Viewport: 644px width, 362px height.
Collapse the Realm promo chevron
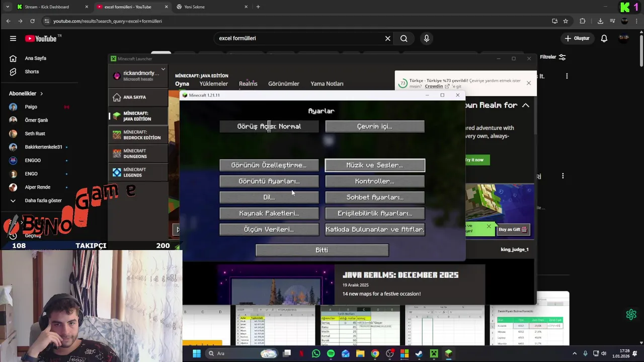(x=525, y=105)
